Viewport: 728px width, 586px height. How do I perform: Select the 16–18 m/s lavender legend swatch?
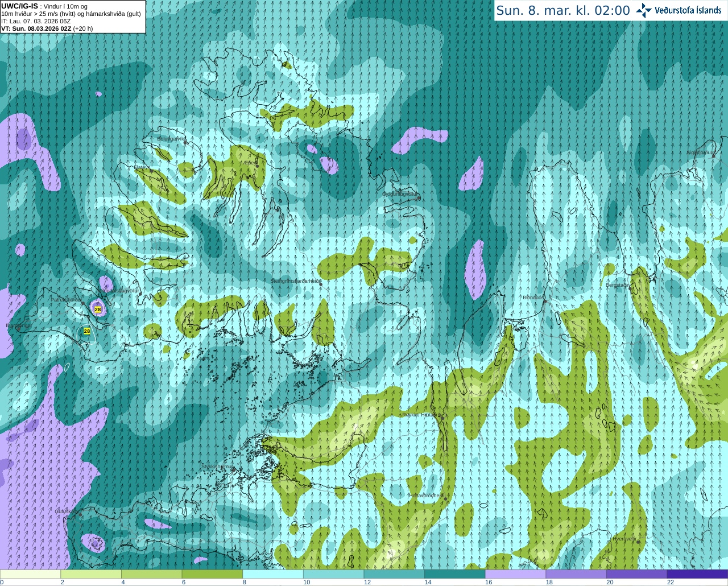tap(515, 574)
